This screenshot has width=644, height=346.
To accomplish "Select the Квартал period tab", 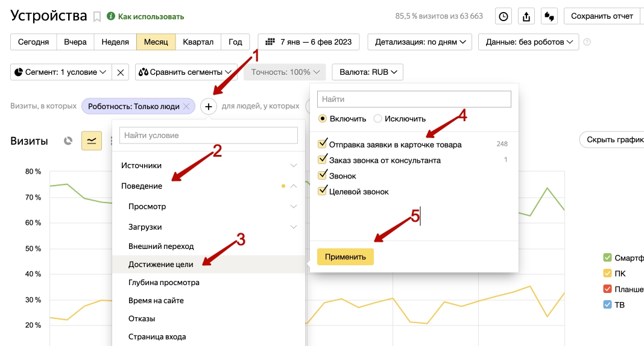I will click(198, 42).
